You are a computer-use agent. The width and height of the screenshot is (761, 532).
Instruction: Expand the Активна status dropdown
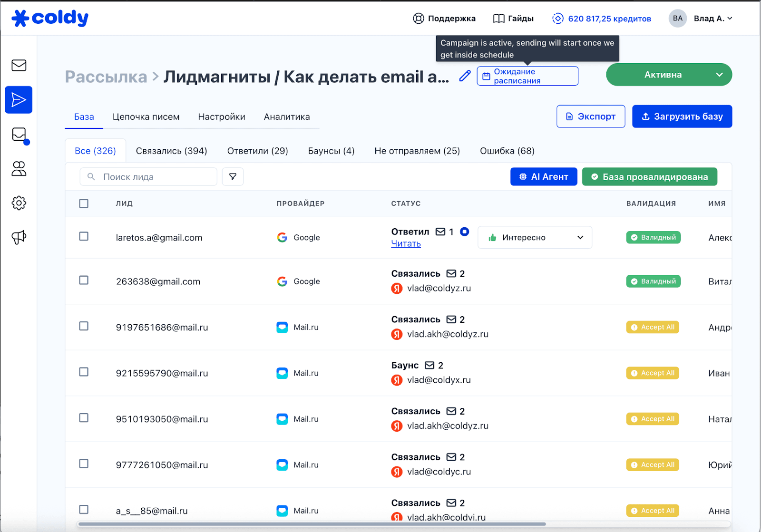point(719,75)
